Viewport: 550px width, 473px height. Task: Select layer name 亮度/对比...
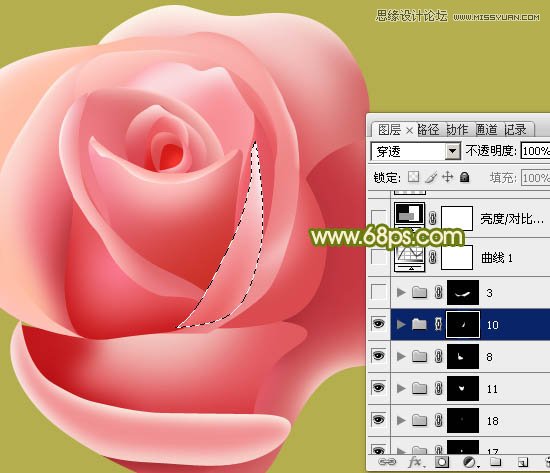coord(512,219)
